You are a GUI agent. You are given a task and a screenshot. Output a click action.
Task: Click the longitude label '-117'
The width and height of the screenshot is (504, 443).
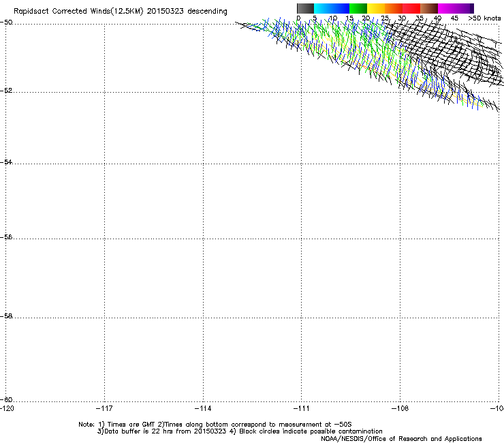point(104,408)
